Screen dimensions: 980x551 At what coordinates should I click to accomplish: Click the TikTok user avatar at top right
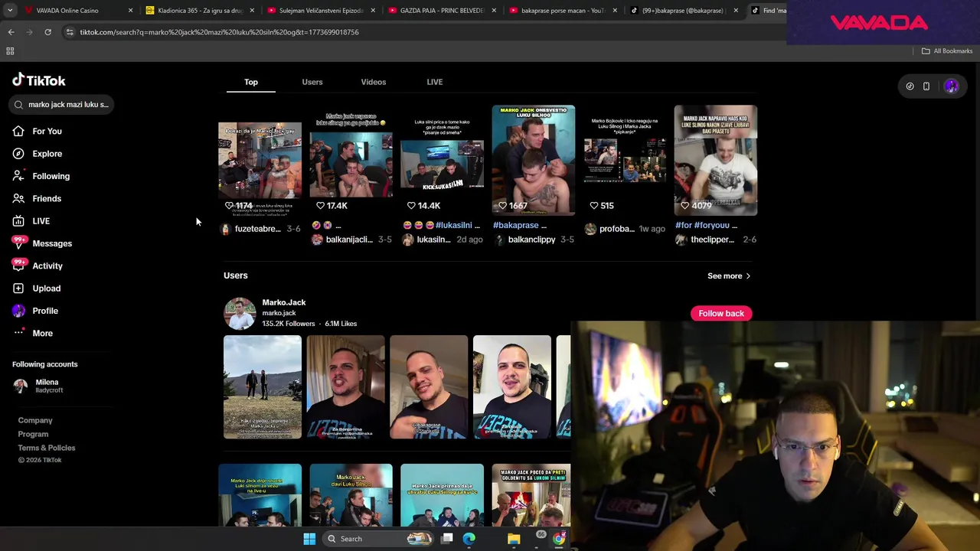(x=951, y=86)
